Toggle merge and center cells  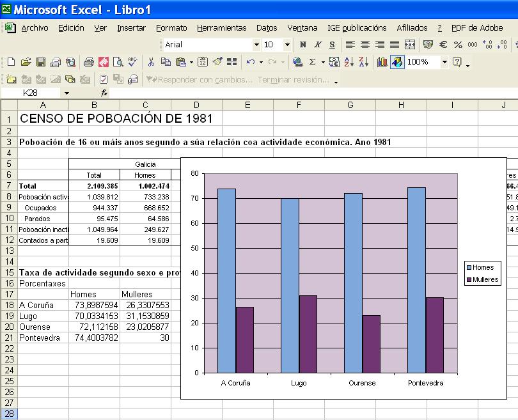click(410, 45)
